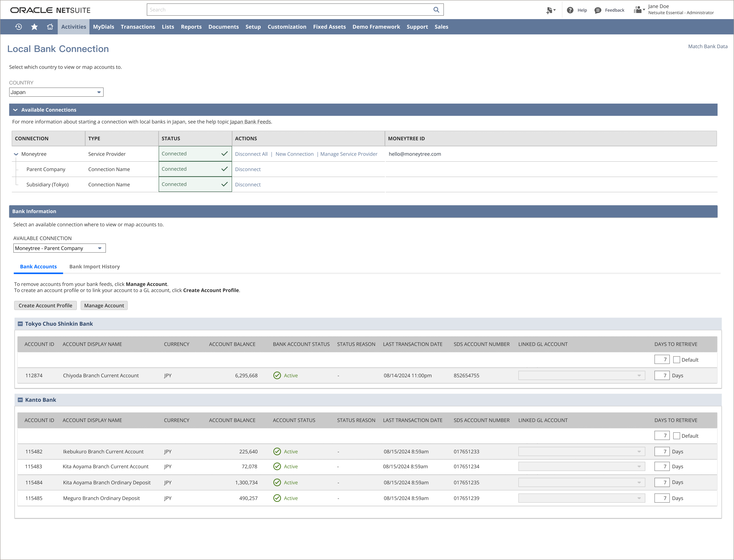Screen dimensions: 734x560
Task: Click the Disconnect All link
Action: click(x=251, y=154)
